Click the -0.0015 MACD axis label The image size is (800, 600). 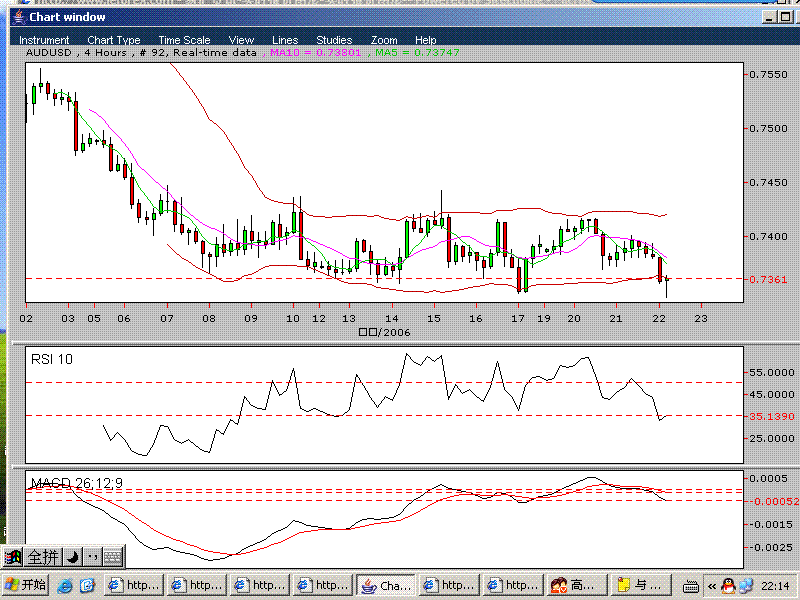[x=770, y=524]
